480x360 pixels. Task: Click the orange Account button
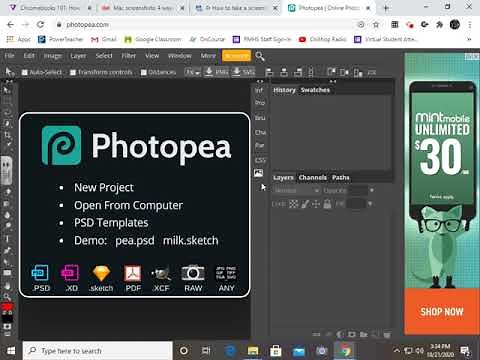coord(236,56)
